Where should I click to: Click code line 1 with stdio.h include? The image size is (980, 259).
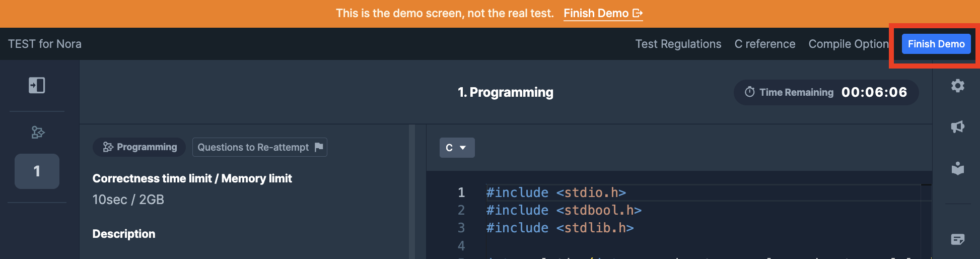coord(555,192)
